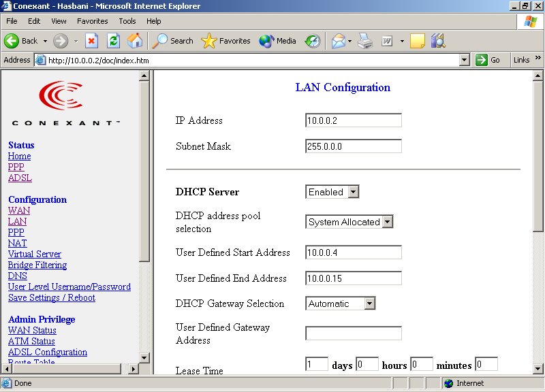Open the Help menu
Viewport: 545px width, 392px height.
pos(154,21)
